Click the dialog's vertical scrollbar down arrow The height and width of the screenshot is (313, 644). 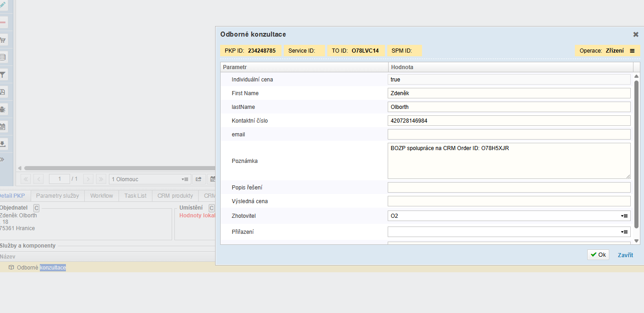point(636,241)
